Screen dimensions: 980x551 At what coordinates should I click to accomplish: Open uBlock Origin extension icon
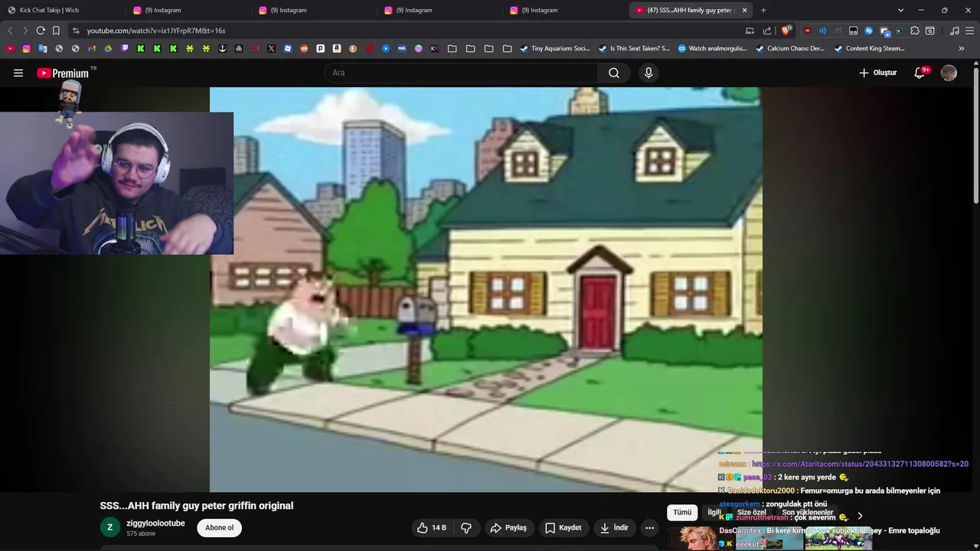(807, 31)
